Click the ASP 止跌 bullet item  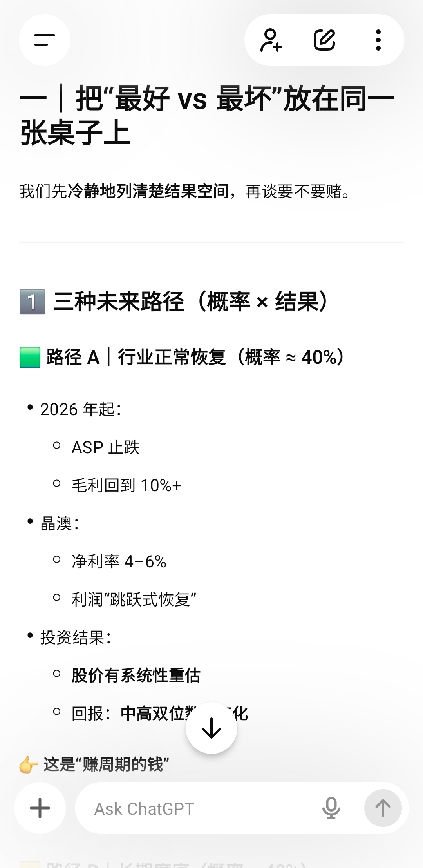click(x=105, y=447)
